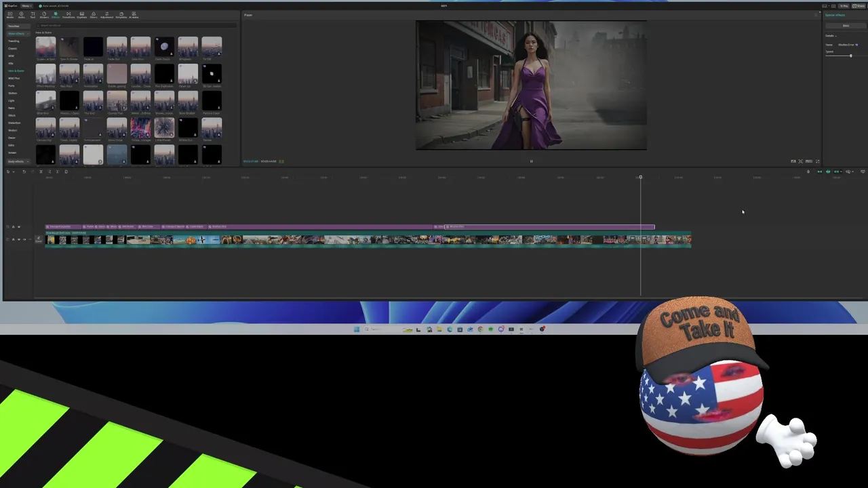Switch to the Transitions tab

point(68,15)
